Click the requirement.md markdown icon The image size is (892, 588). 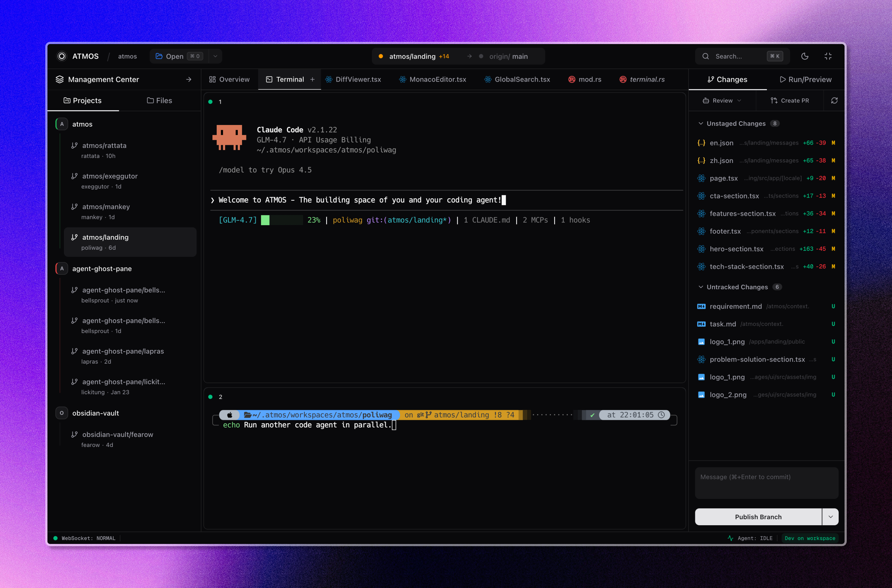(701, 306)
